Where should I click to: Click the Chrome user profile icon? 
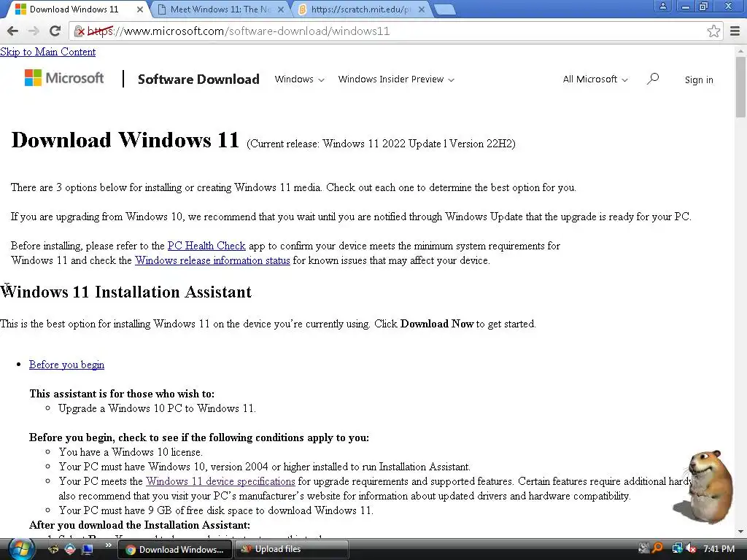click(x=662, y=6)
